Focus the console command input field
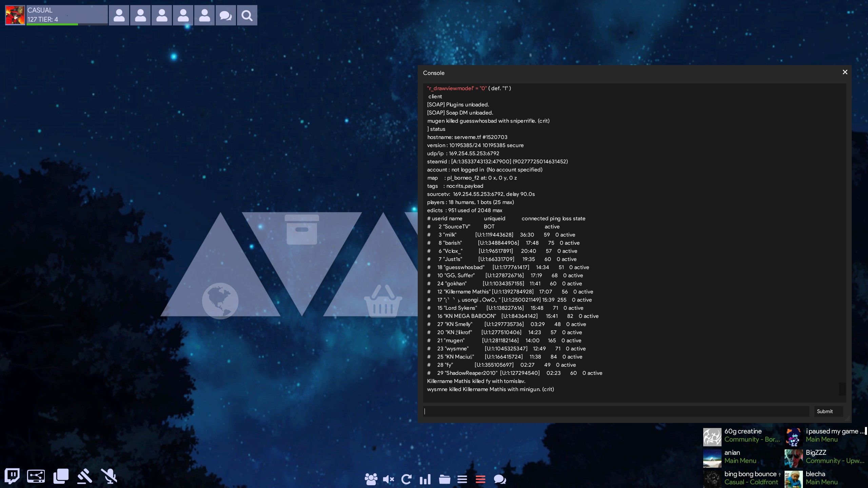 pos(616,411)
